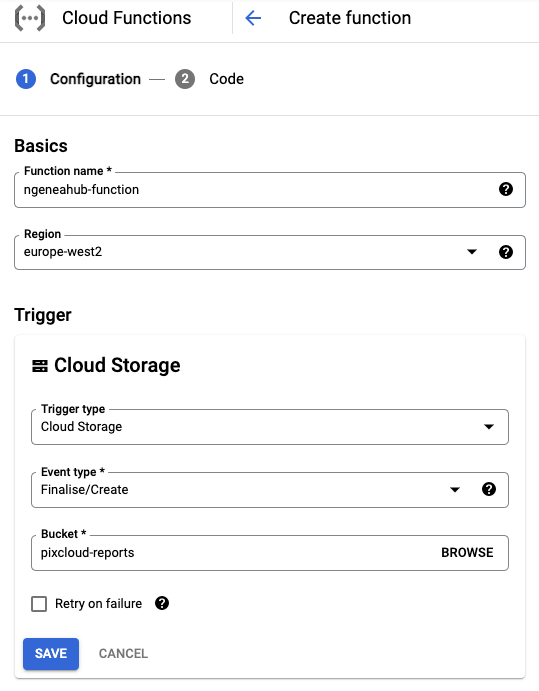Open help icon for Region field

pyautogui.click(x=506, y=252)
